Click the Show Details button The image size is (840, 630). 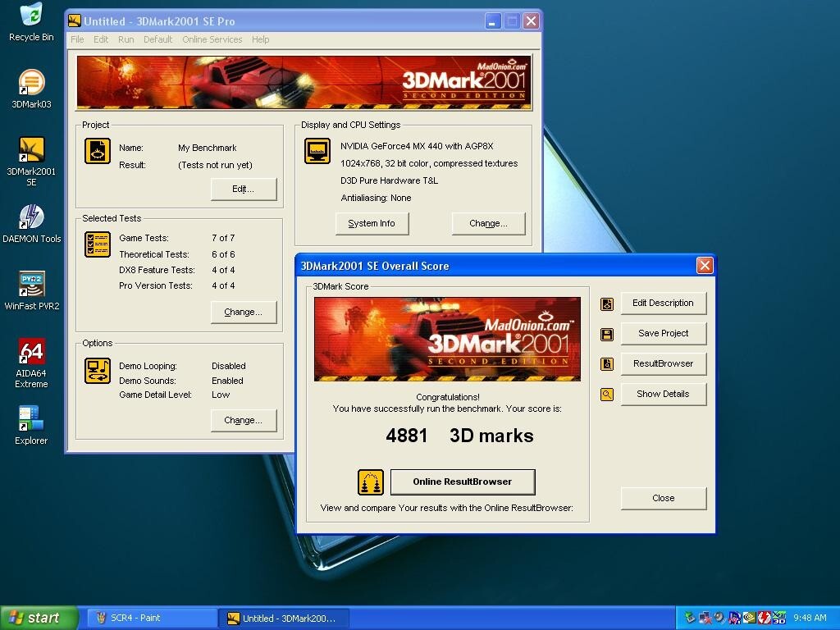(x=663, y=395)
